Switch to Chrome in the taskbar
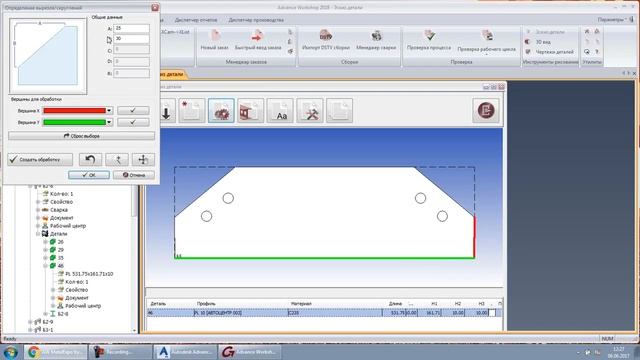The image size is (640, 360). tap(56, 352)
